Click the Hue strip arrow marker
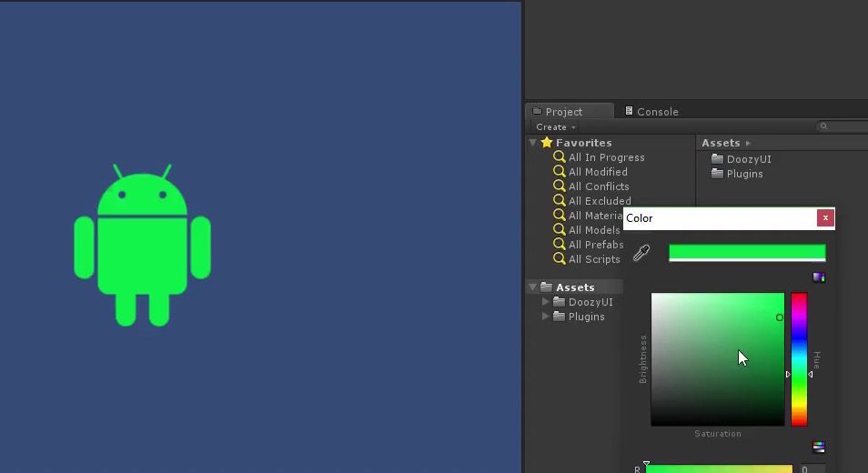The image size is (868, 473). 811,375
